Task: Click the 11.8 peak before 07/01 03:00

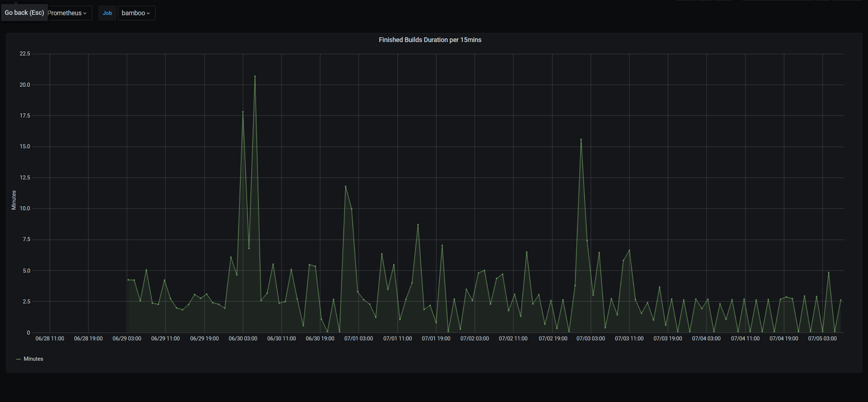Action: click(345, 186)
